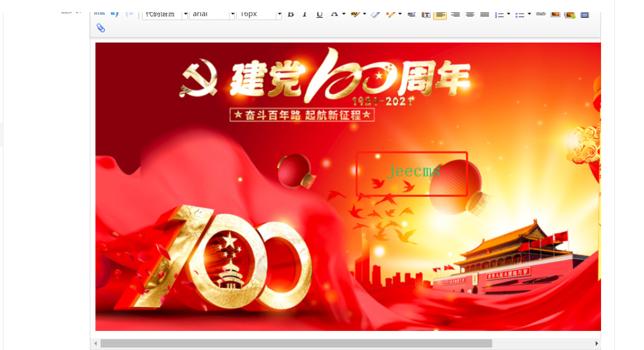Select the inserted banner image in editor
Screen dimensions: 644x350
pyautogui.click(x=348, y=187)
